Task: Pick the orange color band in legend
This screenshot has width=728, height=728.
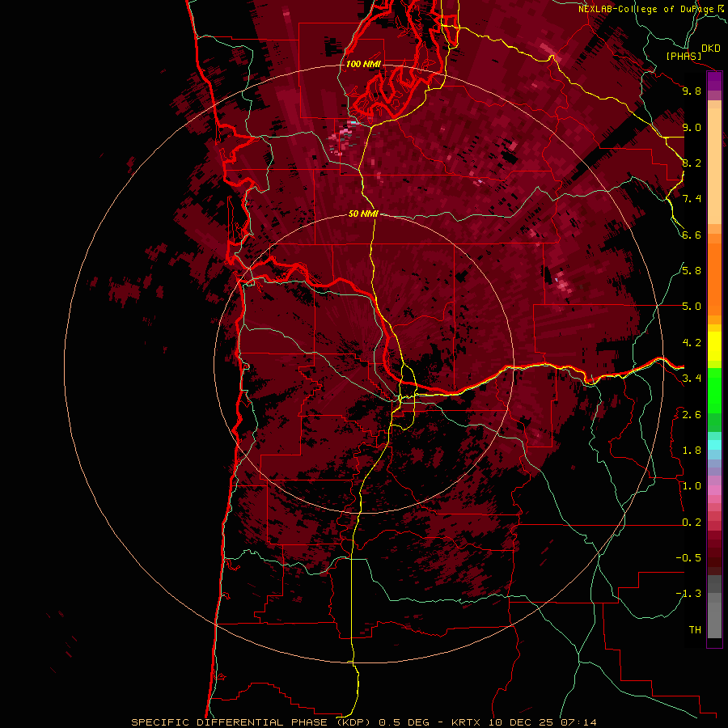Action: click(x=714, y=278)
